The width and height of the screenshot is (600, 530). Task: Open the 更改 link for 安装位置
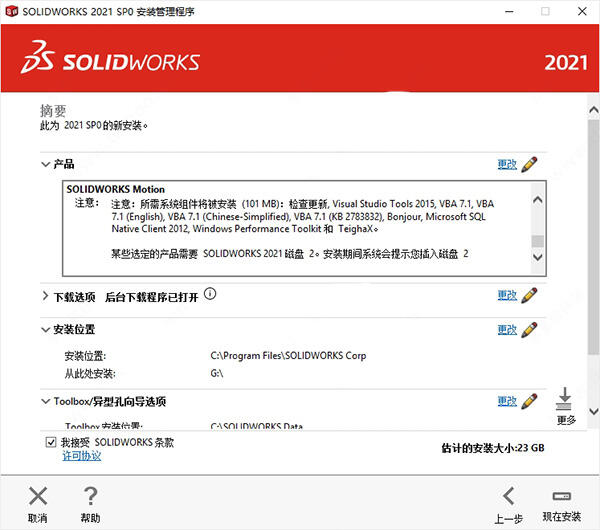(x=507, y=330)
